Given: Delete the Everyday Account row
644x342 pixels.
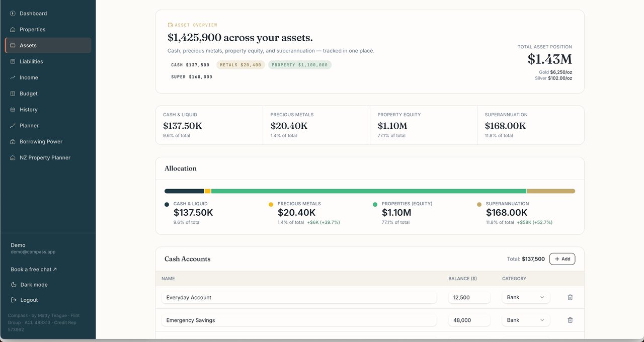Looking at the screenshot, I should tap(570, 297).
